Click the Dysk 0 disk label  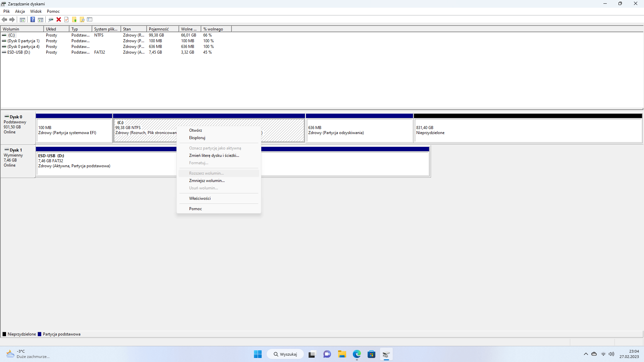pos(18,127)
